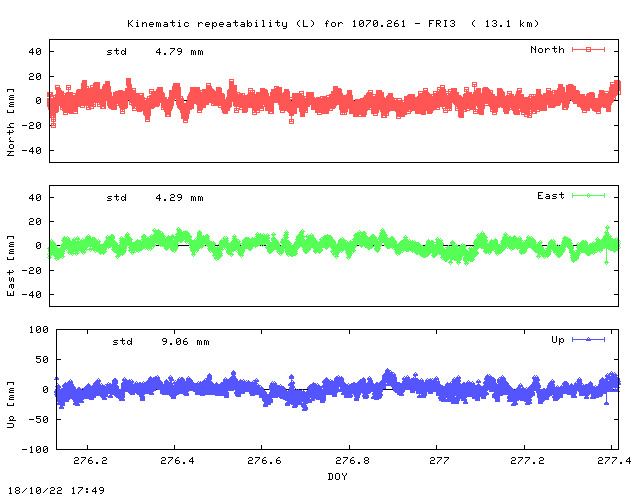Click the -20 tick on the East axis
The image size is (640, 496).
click(31, 271)
